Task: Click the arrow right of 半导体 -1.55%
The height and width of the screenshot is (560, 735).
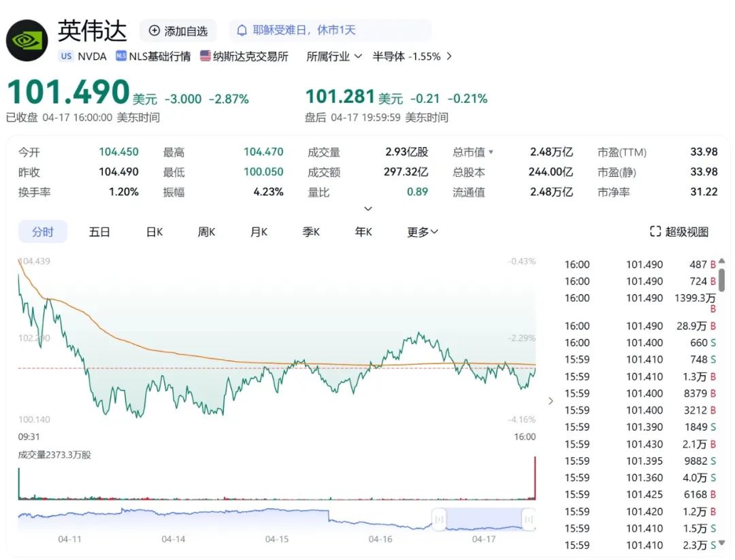Action: (x=448, y=56)
